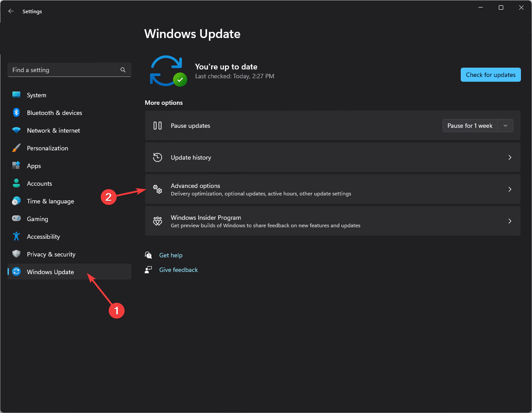Open the Get help link
The width and height of the screenshot is (532, 413).
pyautogui.click(x=171, y=255)
